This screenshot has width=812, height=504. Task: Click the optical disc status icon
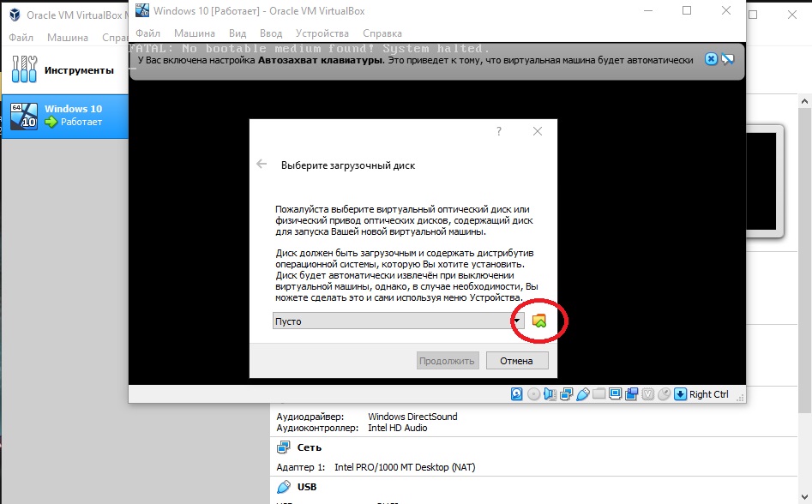coord(533,394)
